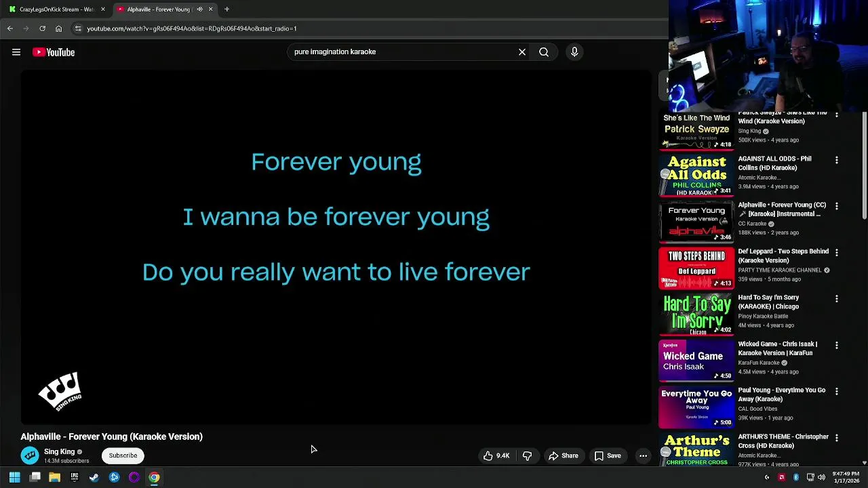Visit KaraFun Karaoke channel

pos(759,363)
